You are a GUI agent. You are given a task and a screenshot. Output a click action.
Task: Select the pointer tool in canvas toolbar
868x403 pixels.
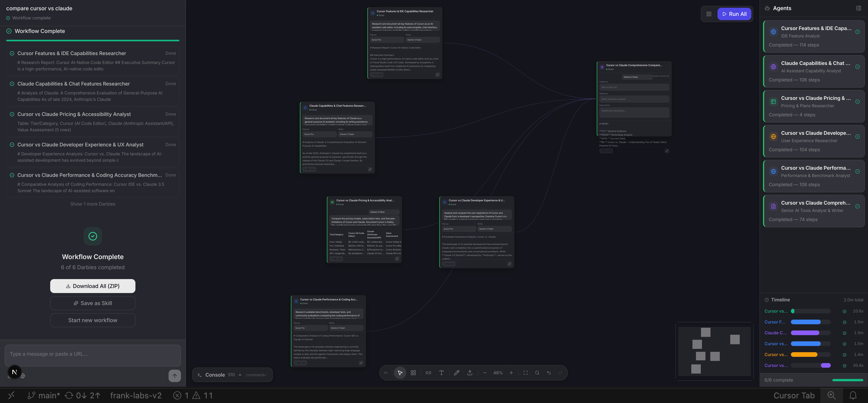click(400, 373)
